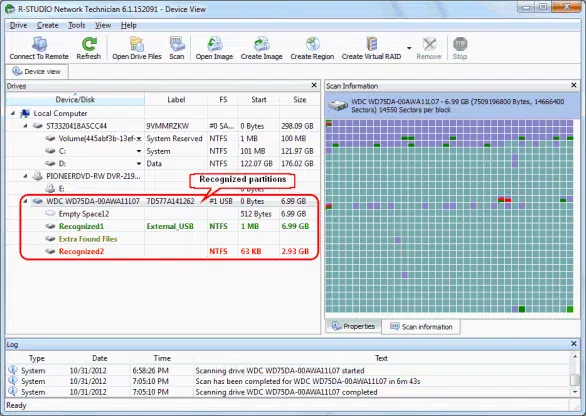Open the Create menu
The height and width of the screenshot is (416, 586).
point(47,25)
